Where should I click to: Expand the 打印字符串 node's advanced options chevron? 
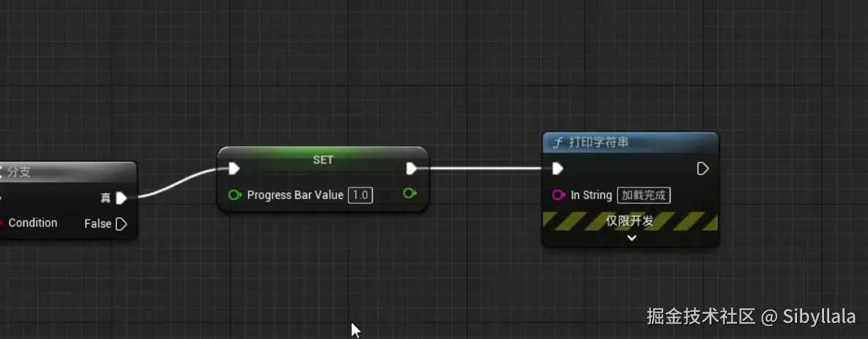point(631,238)
